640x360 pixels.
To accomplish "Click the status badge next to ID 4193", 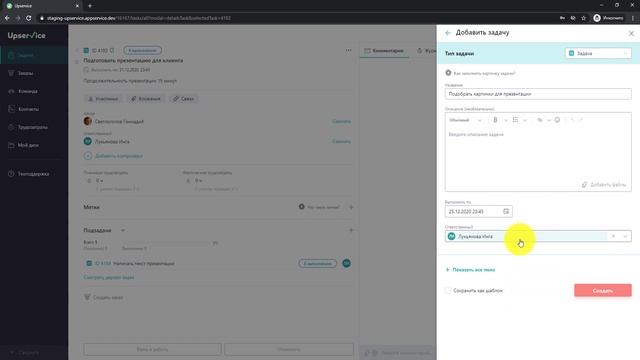I will 142,50.
